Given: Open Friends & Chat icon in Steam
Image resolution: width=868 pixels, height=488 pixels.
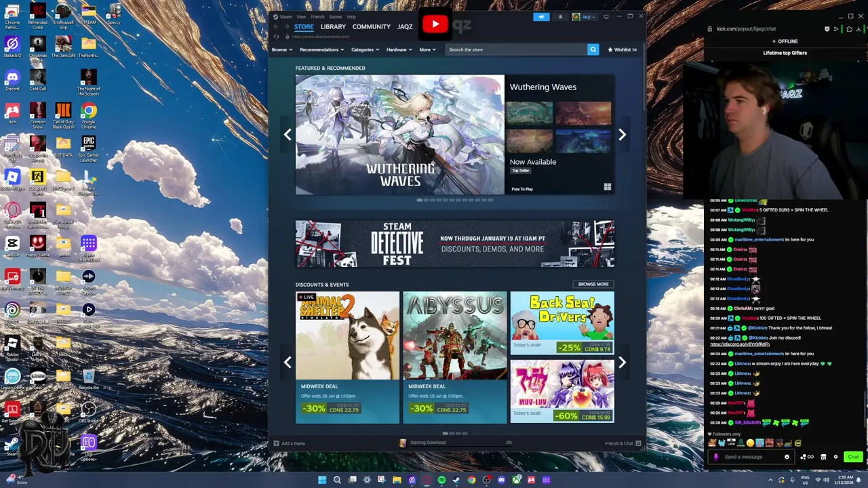Looking at the screenshot, I should coord(637,443).
